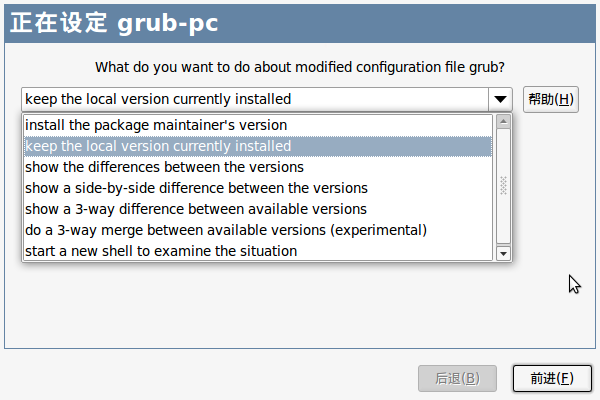Click the combo box showing current selection
600x400 pixels.
pyautogui.click(x=255, y=100)
